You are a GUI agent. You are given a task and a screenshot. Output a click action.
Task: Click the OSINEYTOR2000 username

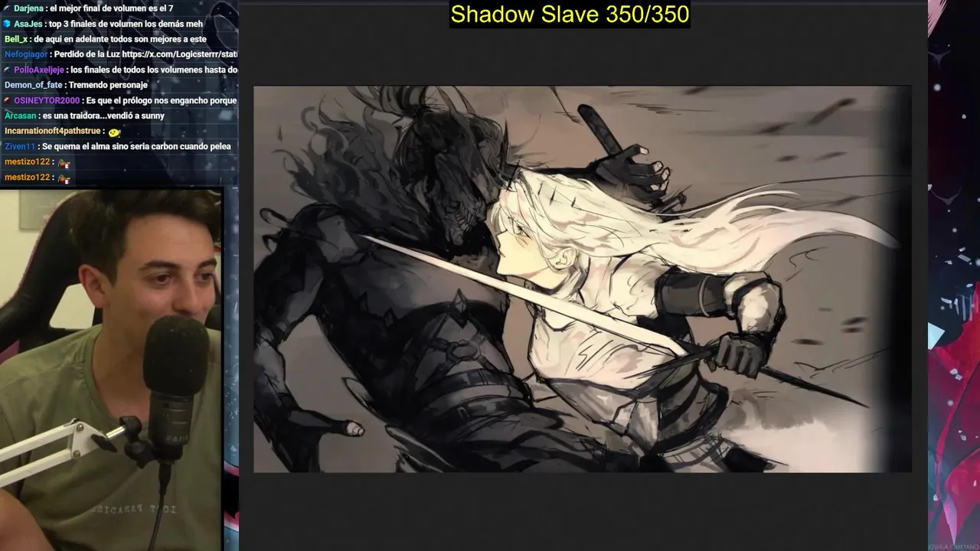47,100
